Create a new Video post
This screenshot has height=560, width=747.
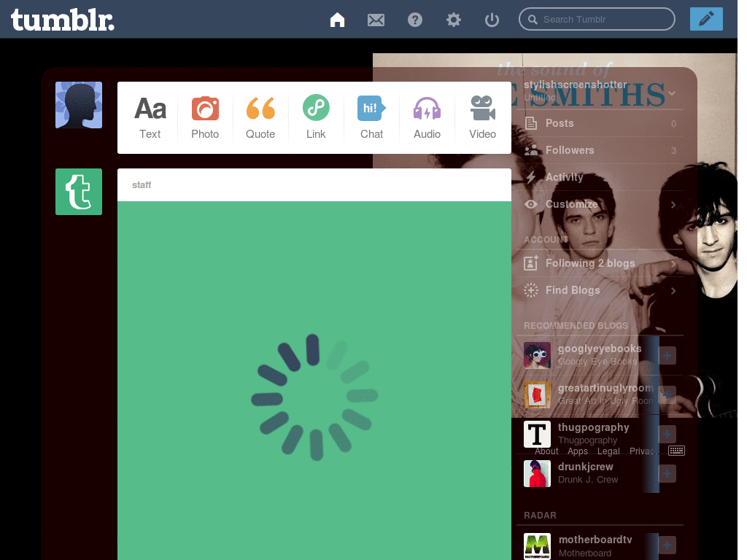483,117
